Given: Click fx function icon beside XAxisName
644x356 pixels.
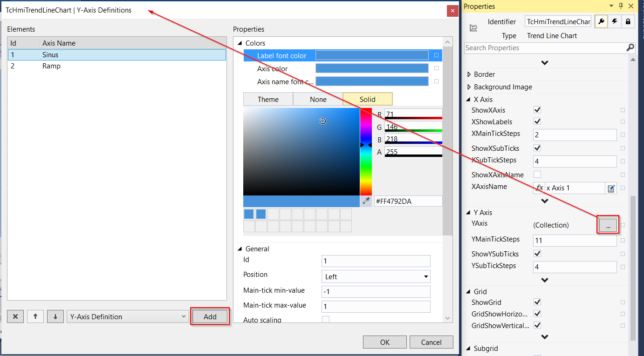Looking at the screenshot, I should (540, 188).
